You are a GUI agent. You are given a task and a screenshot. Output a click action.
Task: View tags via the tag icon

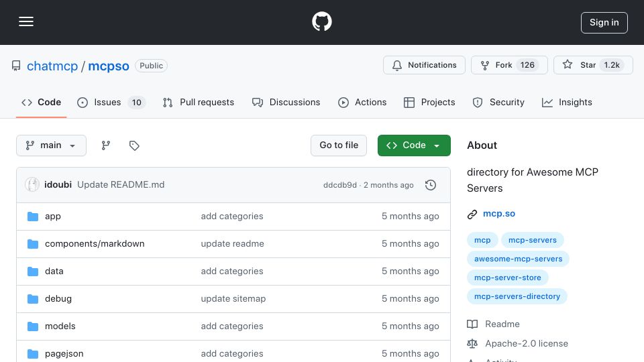pos(134,145)
